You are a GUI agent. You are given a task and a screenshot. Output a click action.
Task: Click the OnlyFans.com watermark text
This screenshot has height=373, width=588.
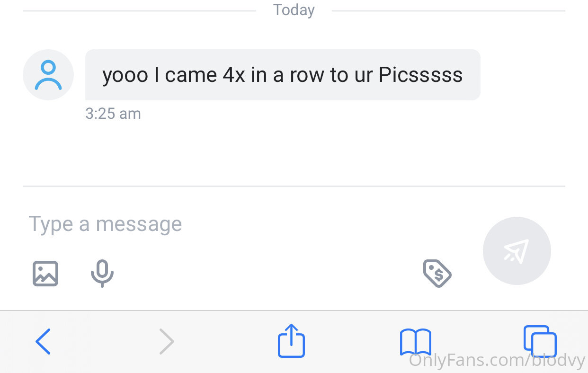pos(497,361)
